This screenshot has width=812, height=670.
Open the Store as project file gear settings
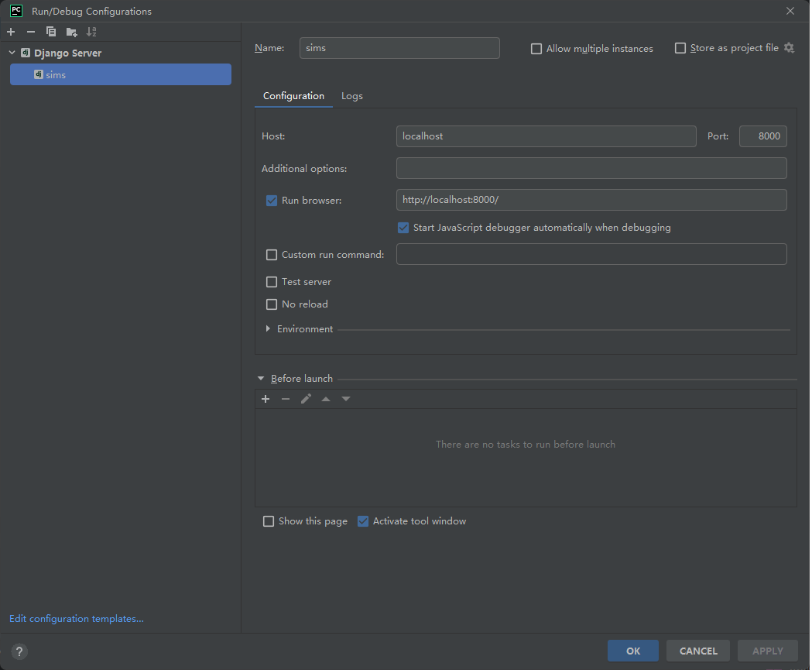pyautogui.click(x=789, y=48)
